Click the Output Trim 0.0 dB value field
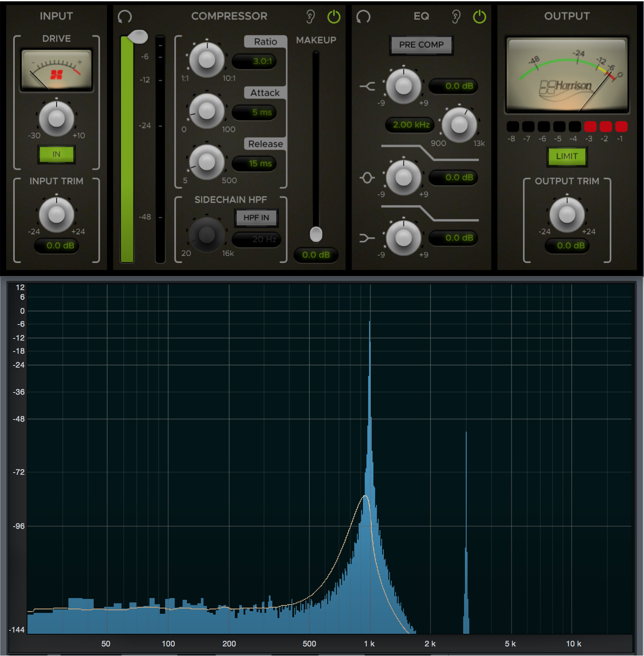The width and height of the screenshot is (644, 656). [567, 246]
